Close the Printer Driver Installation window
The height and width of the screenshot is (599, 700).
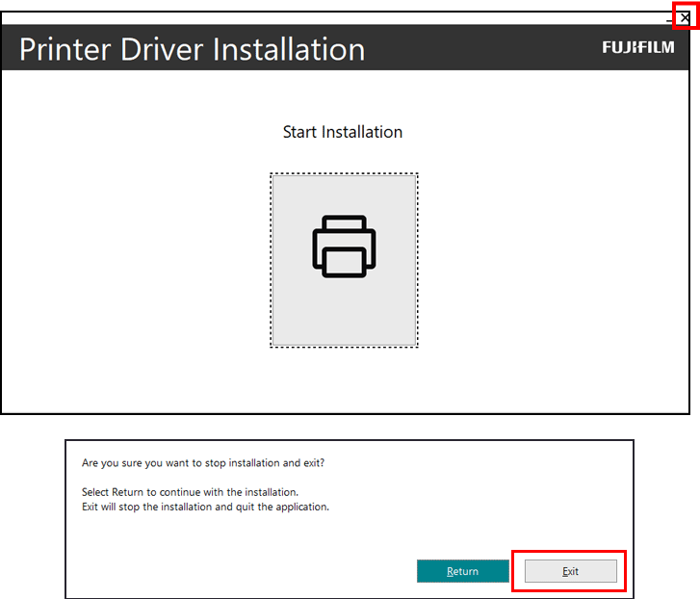pos(685,17)
